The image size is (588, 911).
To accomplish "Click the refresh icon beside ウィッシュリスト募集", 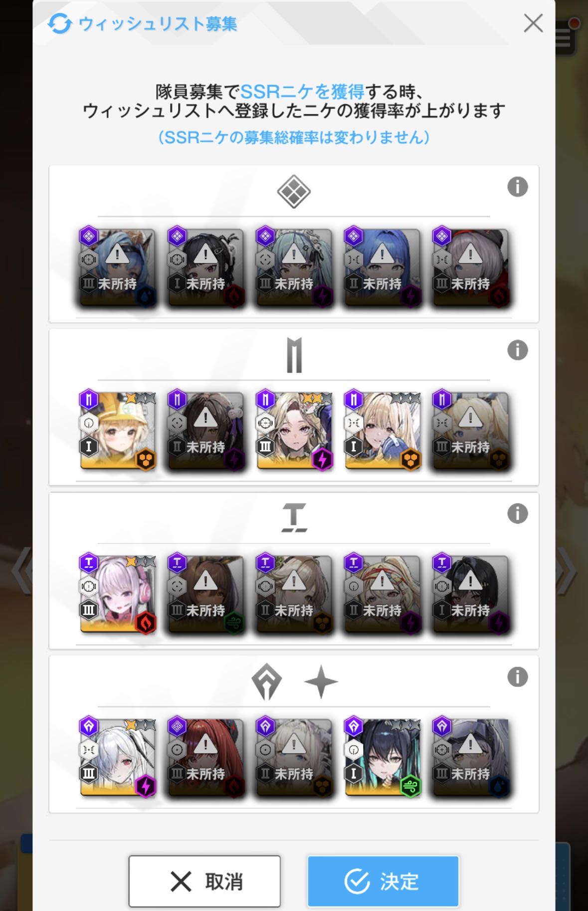I will pos(60,23).
